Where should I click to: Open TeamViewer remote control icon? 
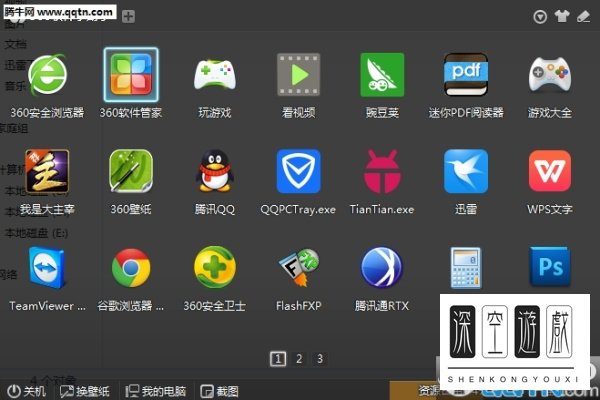47,268
